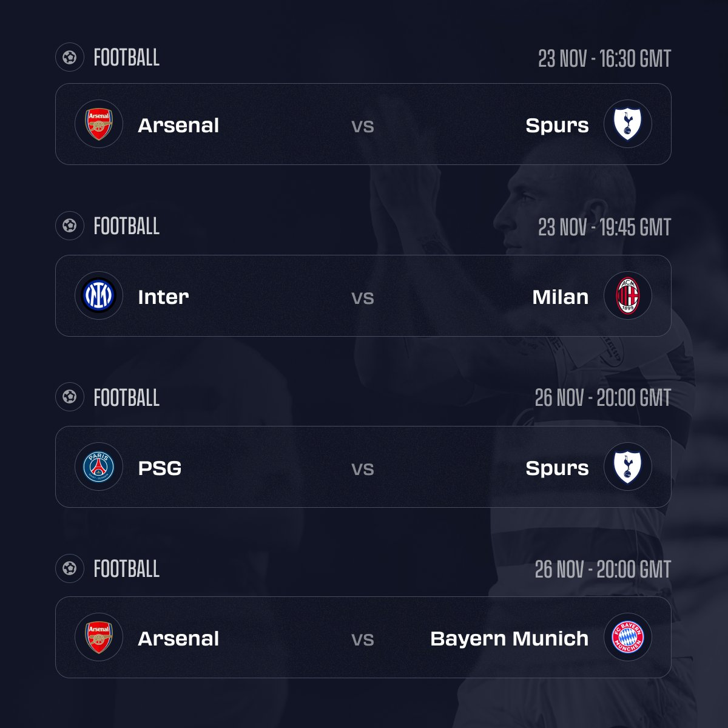Select the AC Milan club badge
The width and height of the screenshot is (728, 728).
tap(628, 295)
